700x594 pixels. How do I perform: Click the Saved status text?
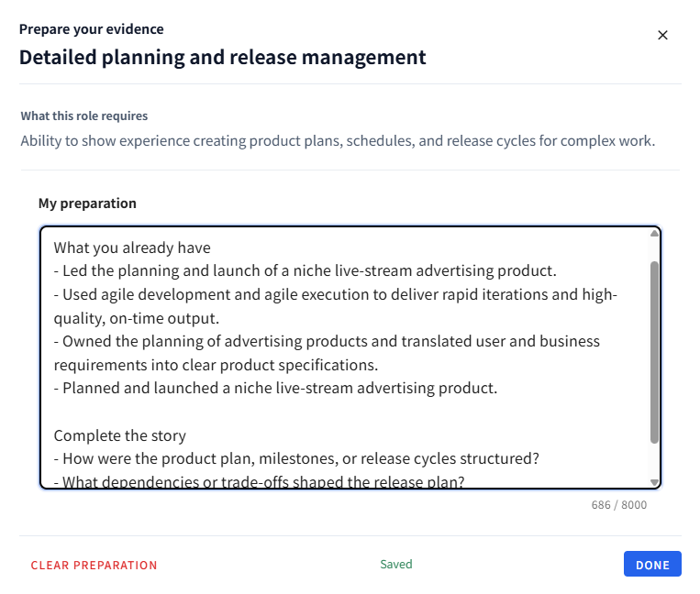pyautogui.click(x=396, y=564)
